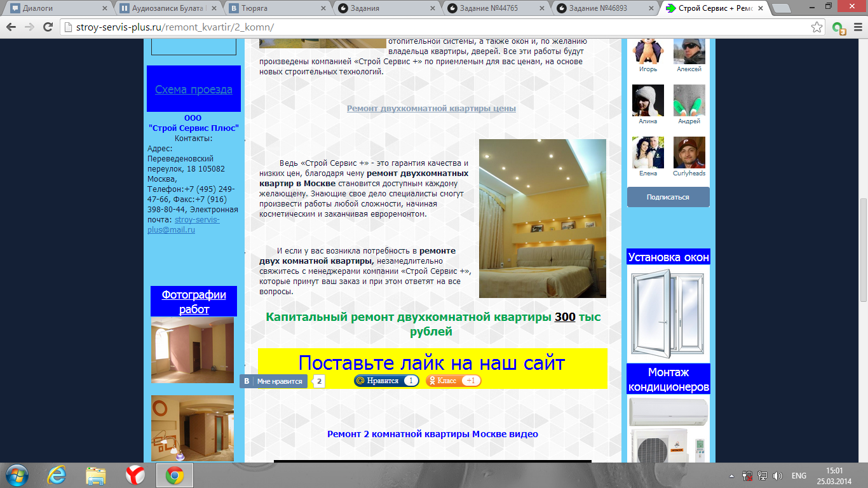Screen dimensions: 868x488
Task: Open File Explorer from the taskbar
Action: [x=96, y=475]
